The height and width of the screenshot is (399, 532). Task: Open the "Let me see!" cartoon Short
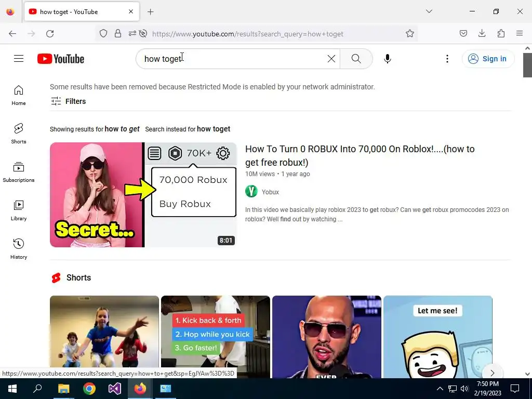pos(437,337)
